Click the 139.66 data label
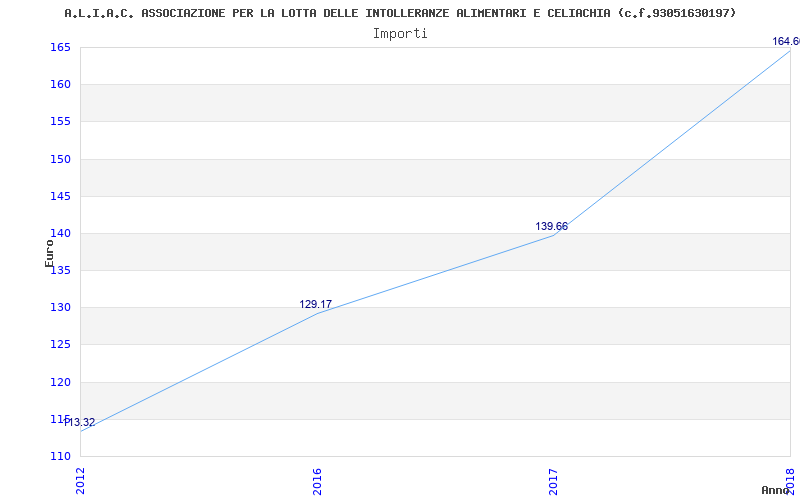Screen dimensions: 800x500 pyautogui.click(x=552, y=227)
